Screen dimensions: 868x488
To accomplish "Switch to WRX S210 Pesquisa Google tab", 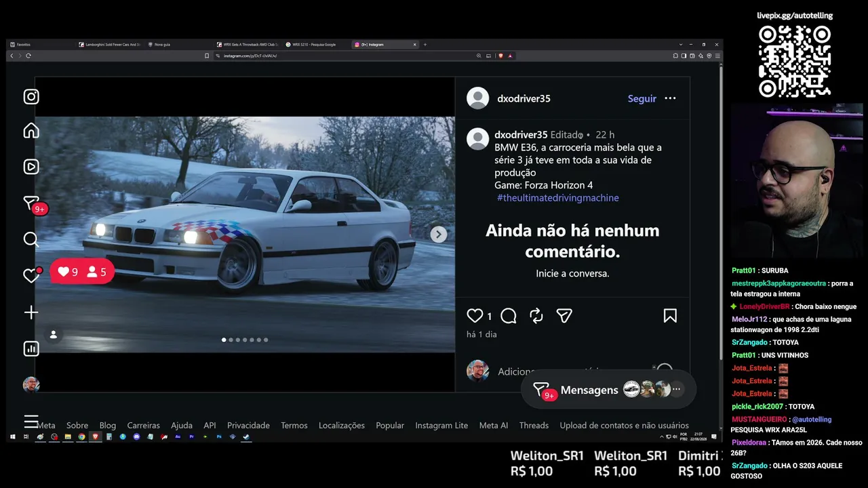I will [x=315, y=45].
